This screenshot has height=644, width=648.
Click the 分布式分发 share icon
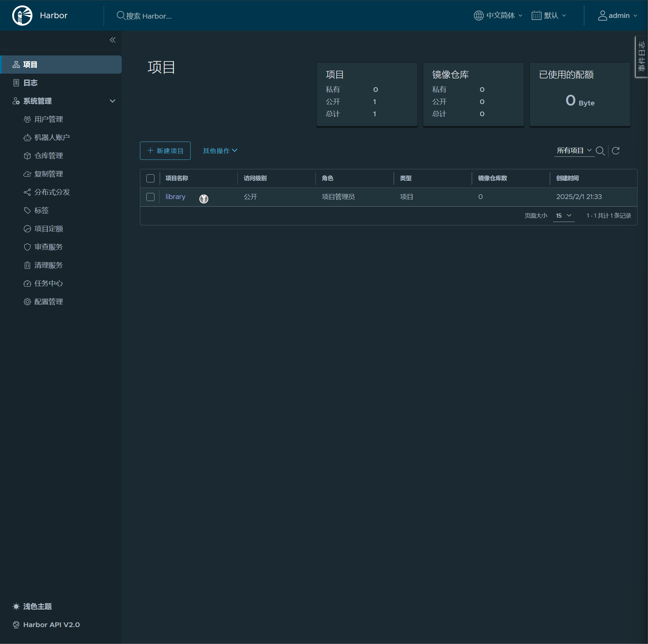coord(27,192)
